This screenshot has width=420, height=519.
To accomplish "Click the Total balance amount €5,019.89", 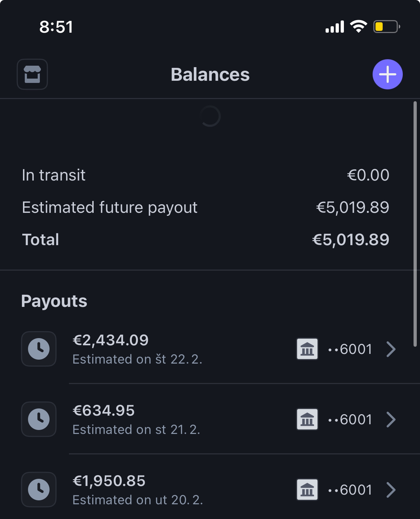I will (351, 240).
